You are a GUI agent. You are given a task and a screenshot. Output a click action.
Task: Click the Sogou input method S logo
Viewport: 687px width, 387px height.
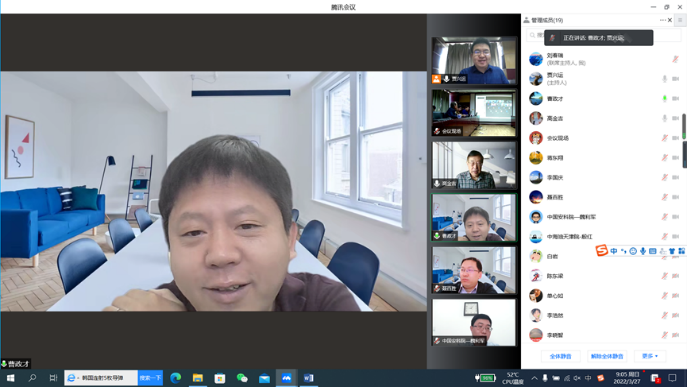click(x=602, y=251)
